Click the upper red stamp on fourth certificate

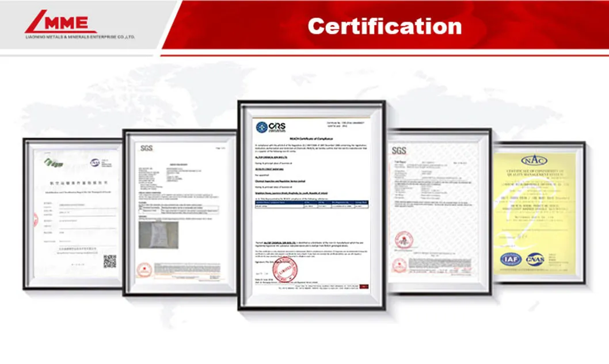click(x=401, y=239)
